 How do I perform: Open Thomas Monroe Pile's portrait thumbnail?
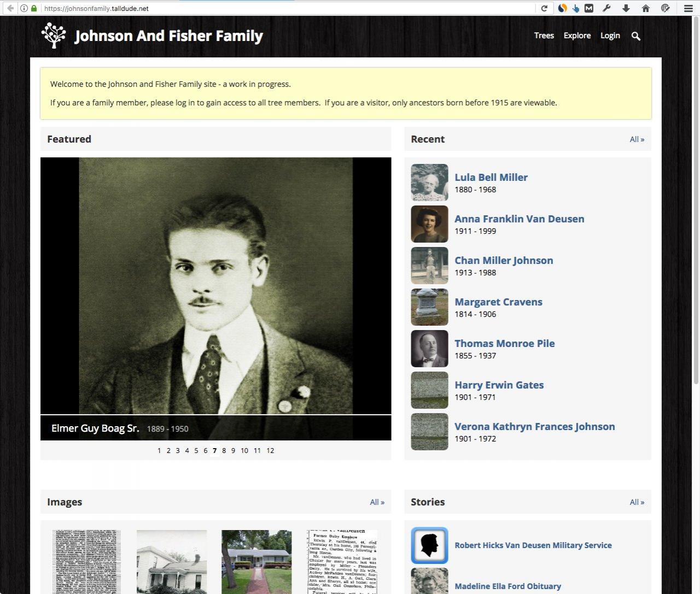tap(429, 349)
